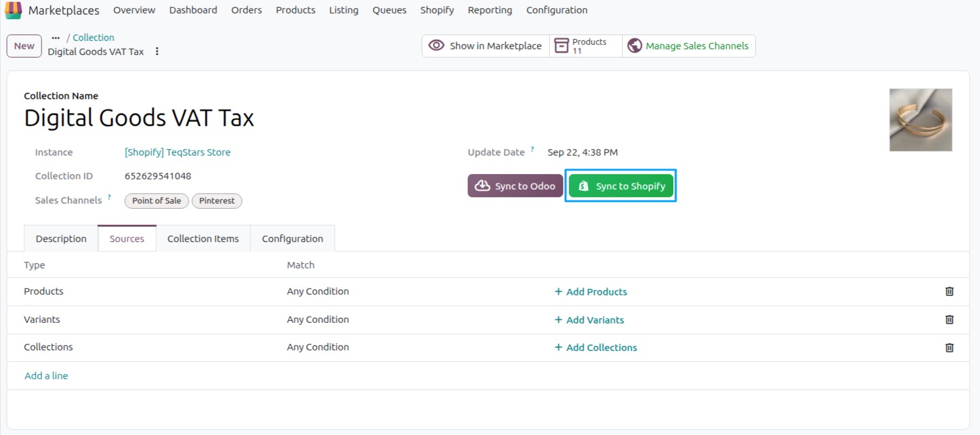Select the Variants type cell
Screen dimensions: 980x435
[42, 319]
